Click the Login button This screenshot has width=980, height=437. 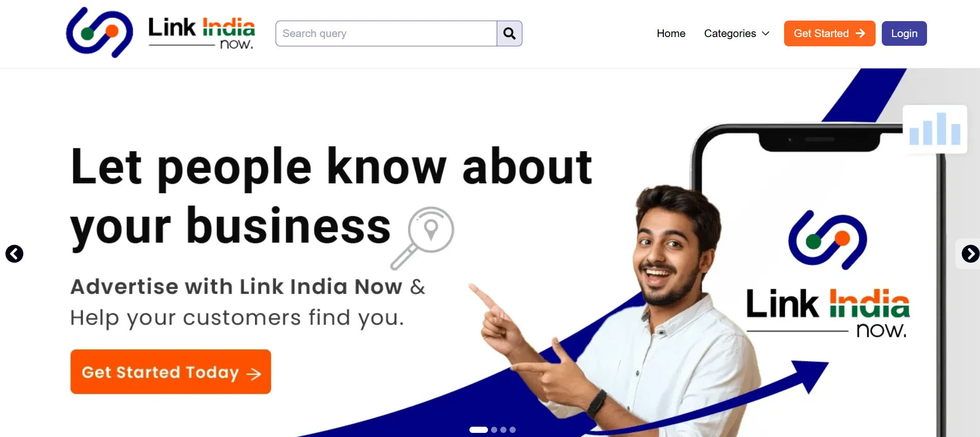(x=904, y=33)
